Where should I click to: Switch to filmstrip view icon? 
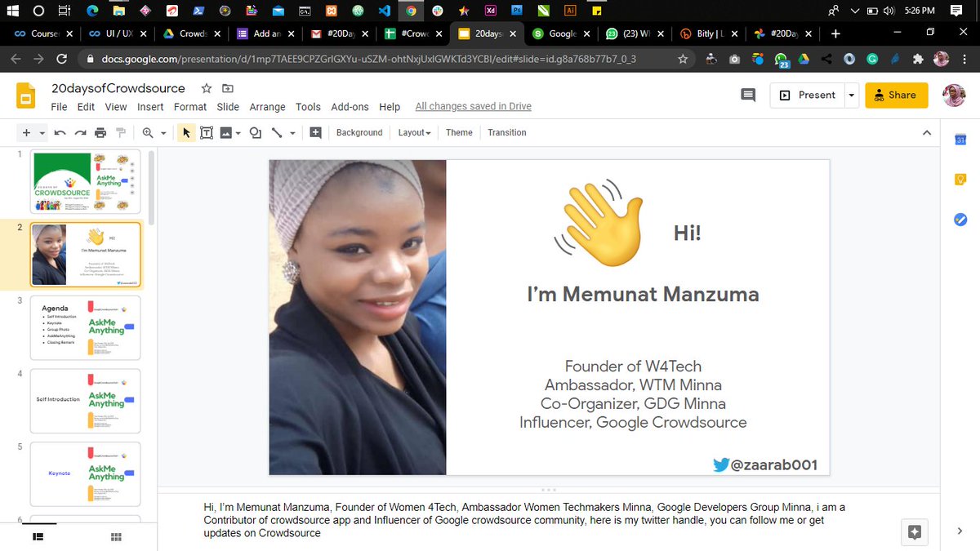(x=38, y=536)
